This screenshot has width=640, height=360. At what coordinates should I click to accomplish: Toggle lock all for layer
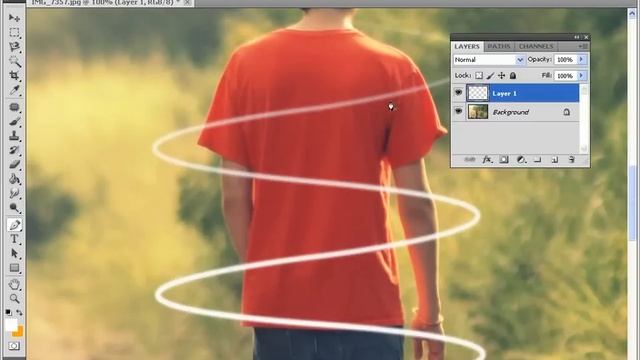(513, 76)
